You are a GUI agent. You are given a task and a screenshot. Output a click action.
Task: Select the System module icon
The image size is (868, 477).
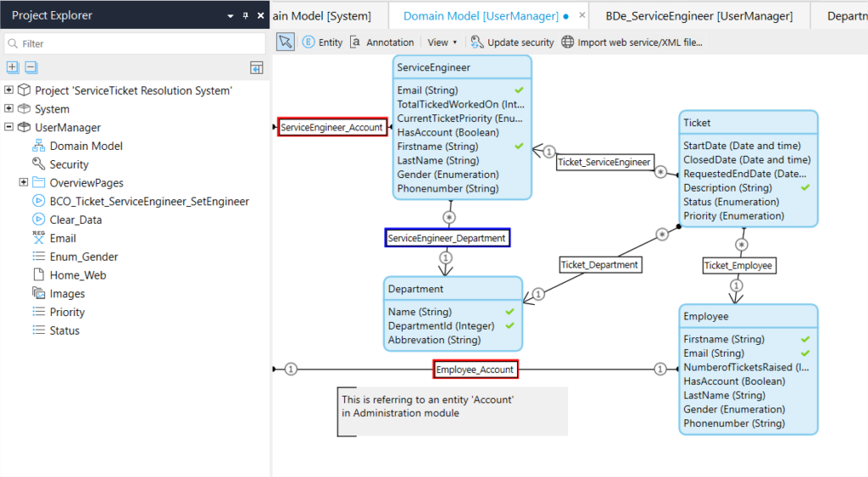point(24,108)
